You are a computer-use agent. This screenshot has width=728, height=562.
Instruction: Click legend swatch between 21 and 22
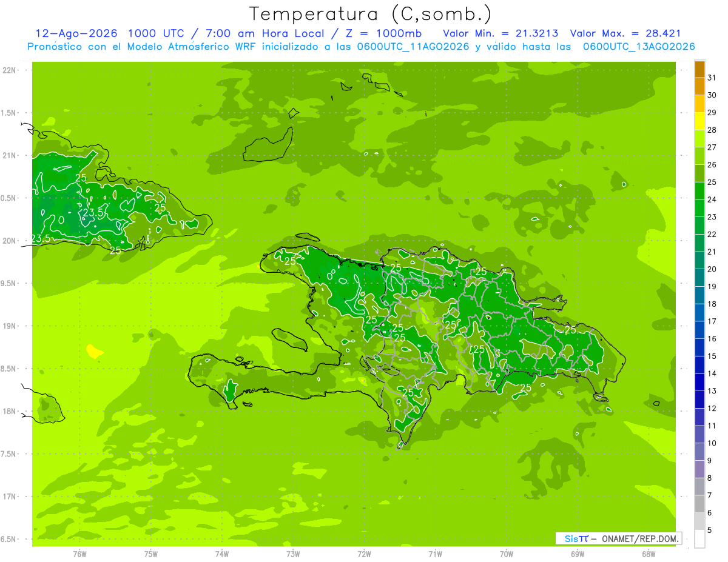699,243
